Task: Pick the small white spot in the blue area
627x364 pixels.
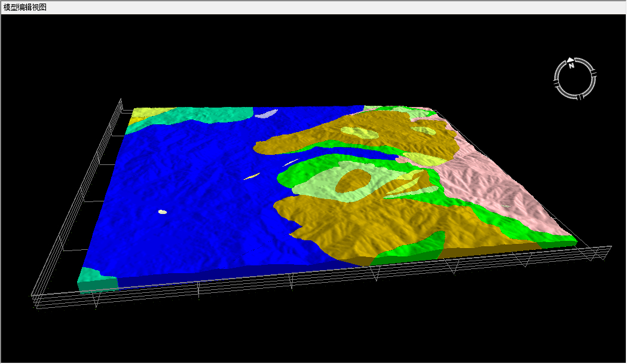Action: pos(162,212)
